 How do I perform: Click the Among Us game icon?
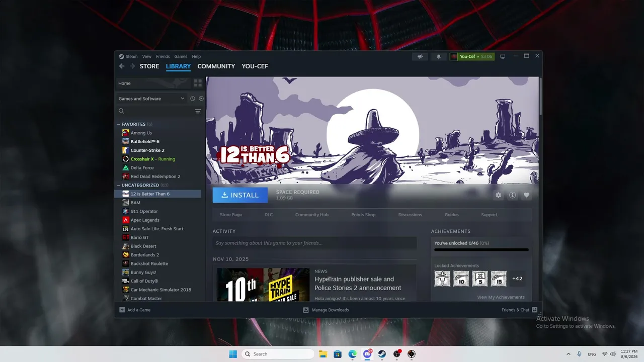126,133
